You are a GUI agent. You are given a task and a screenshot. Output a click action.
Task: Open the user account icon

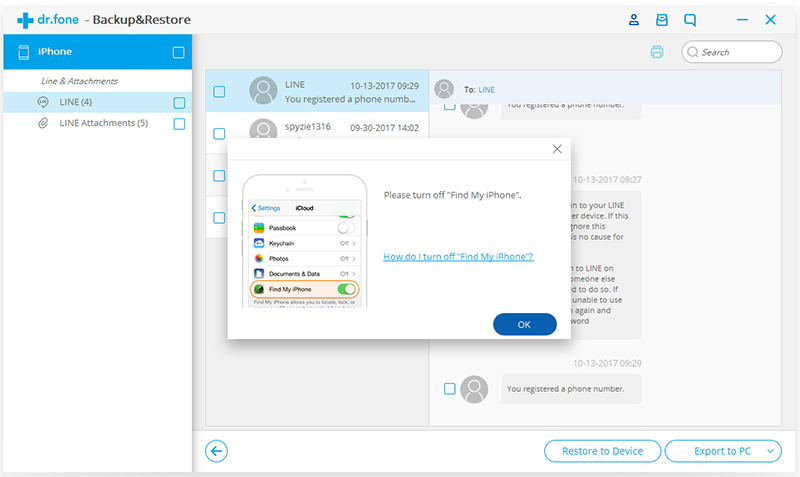[x=634, y=20]
